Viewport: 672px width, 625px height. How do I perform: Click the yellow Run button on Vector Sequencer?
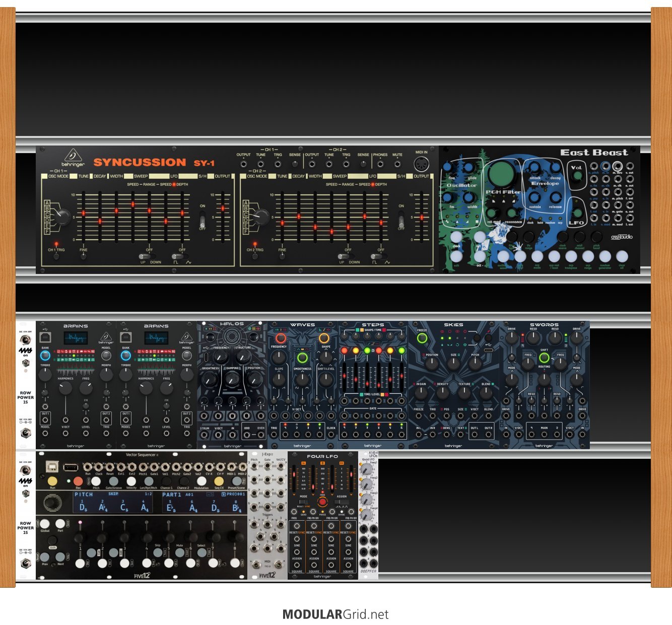(x=52, y=481)
